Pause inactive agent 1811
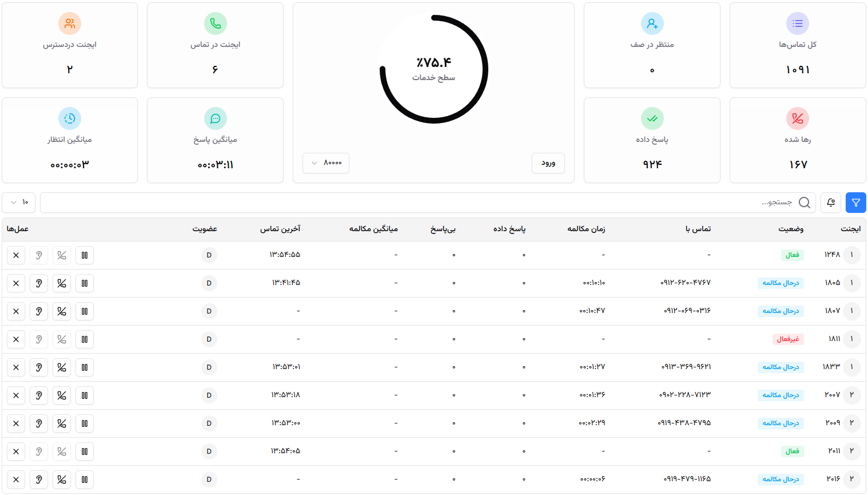This screenshot has height=495, width=868. pyautogui.click(x=85, y=339)
